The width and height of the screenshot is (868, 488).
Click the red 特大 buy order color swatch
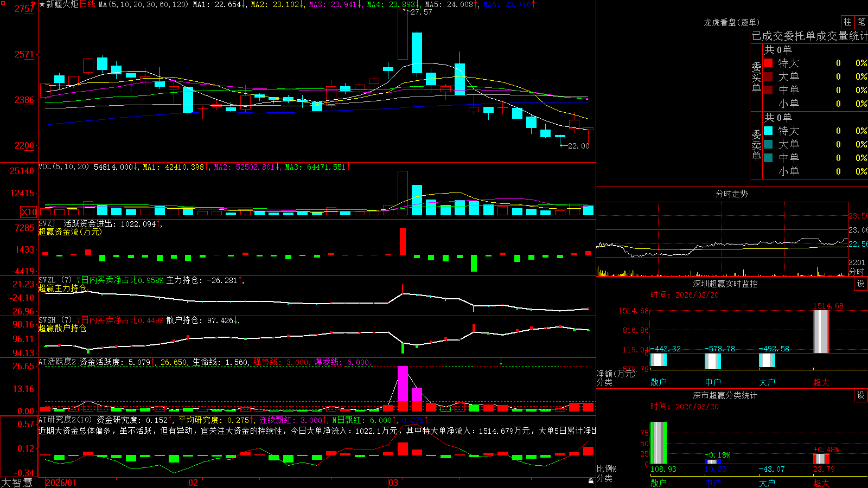[768, 63]
